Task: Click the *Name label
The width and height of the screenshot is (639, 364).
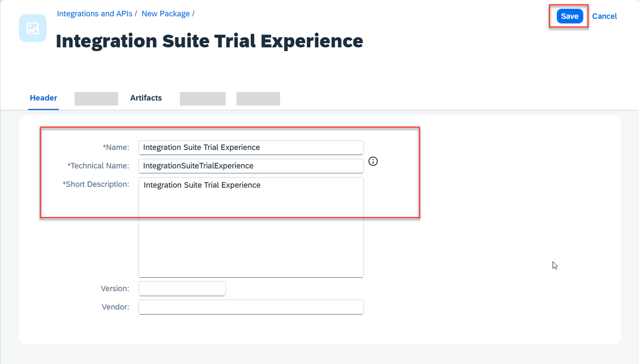Action: pos(116,147)
